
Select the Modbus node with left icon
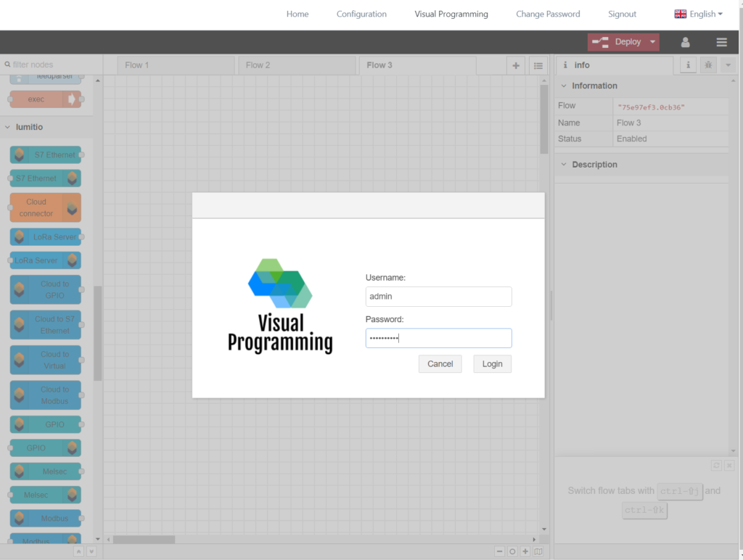tap(46, 519)
